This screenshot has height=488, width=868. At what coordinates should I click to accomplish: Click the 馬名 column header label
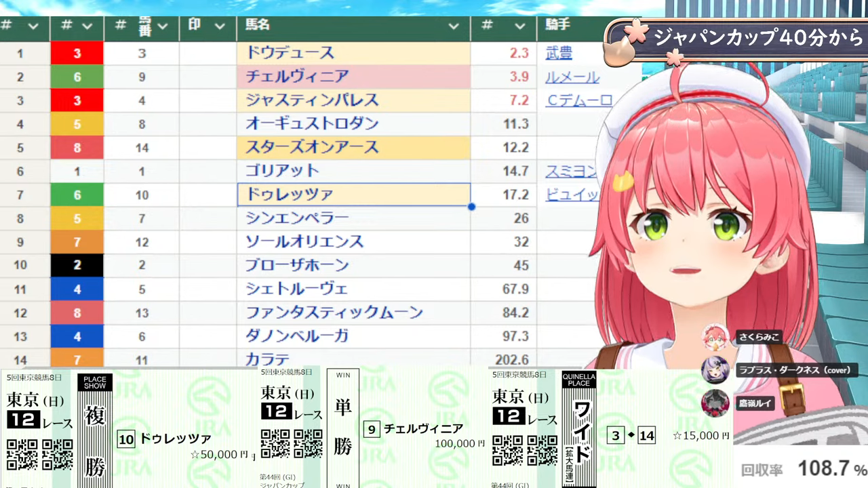(258, 25)
